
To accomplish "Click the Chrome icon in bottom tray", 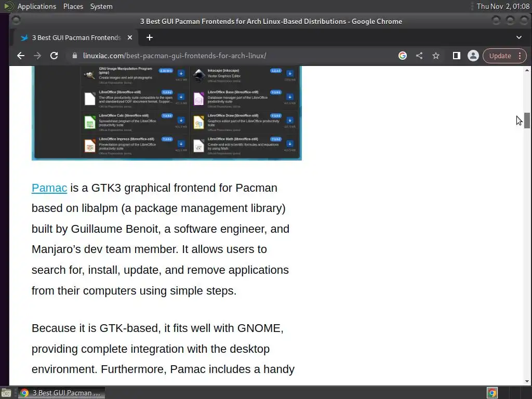I will [x=492, y=393].
